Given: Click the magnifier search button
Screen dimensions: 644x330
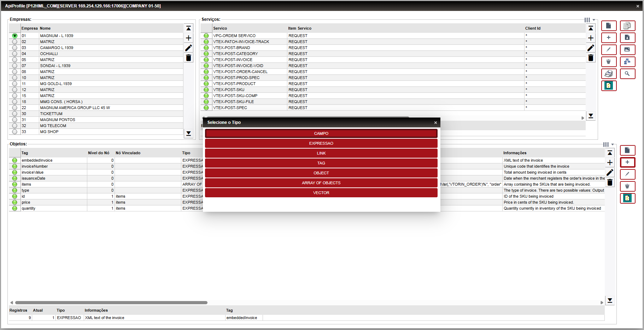Looking at the screenshot, I should (627, 74).
